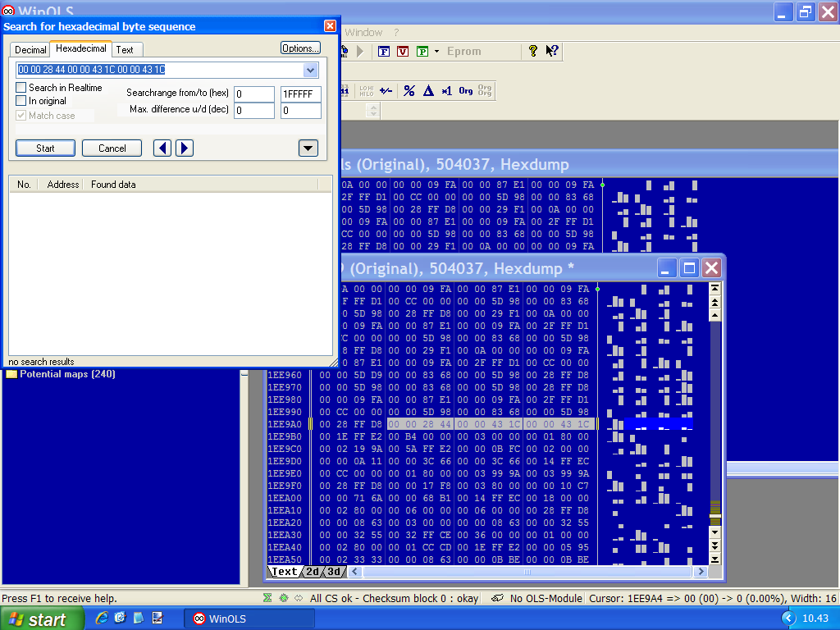Activate the context help cursor icon
Screen dimensions: 840x630
[x=552, y=51]
